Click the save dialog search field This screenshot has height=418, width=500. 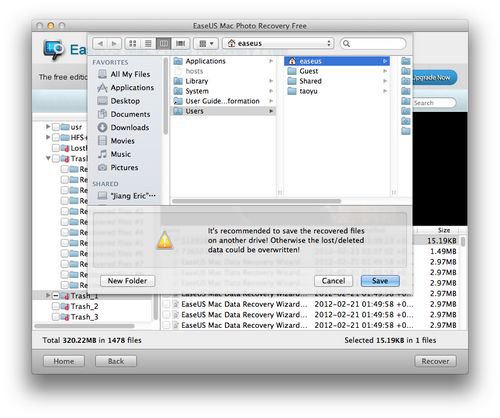[373, 44]
